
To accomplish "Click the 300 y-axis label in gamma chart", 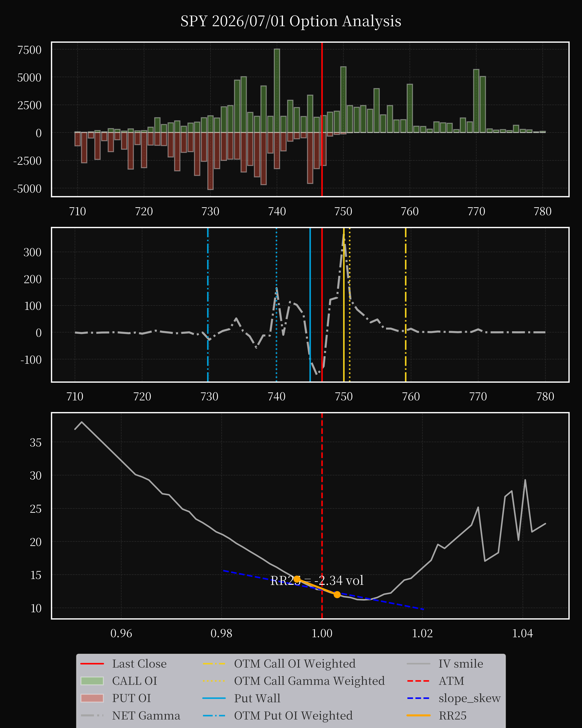I will tap(32, 252).
